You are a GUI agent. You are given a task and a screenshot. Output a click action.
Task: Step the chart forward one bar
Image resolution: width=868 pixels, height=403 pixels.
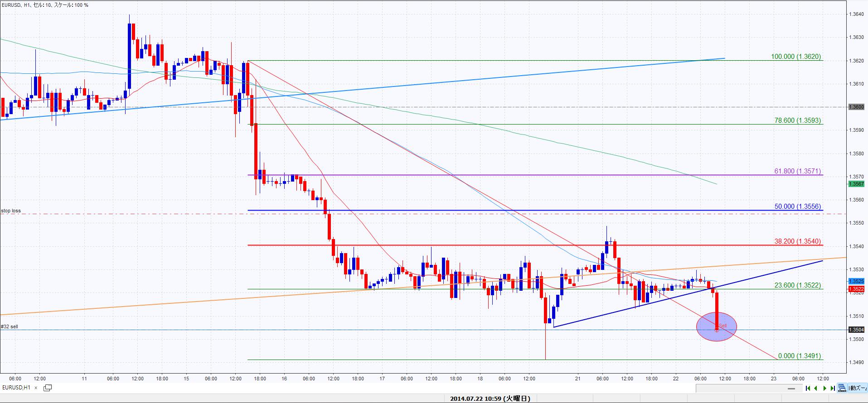[x=824, y=388]
